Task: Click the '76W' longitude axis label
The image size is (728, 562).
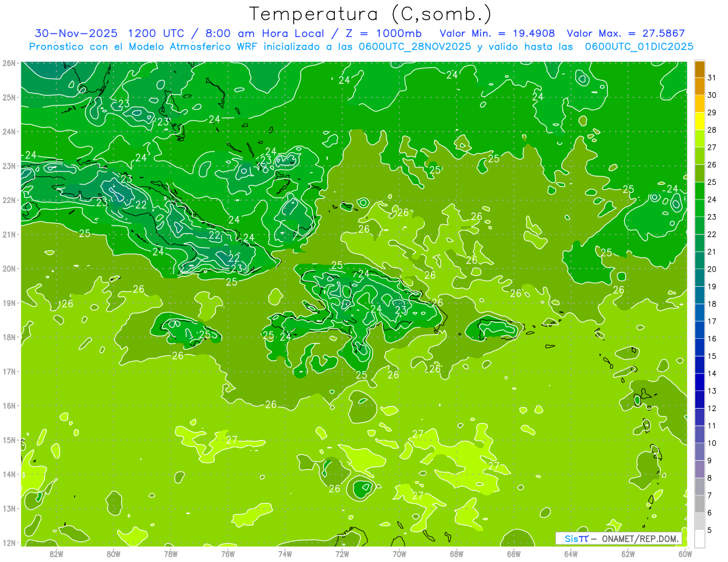Action: [x=228, y=554]
